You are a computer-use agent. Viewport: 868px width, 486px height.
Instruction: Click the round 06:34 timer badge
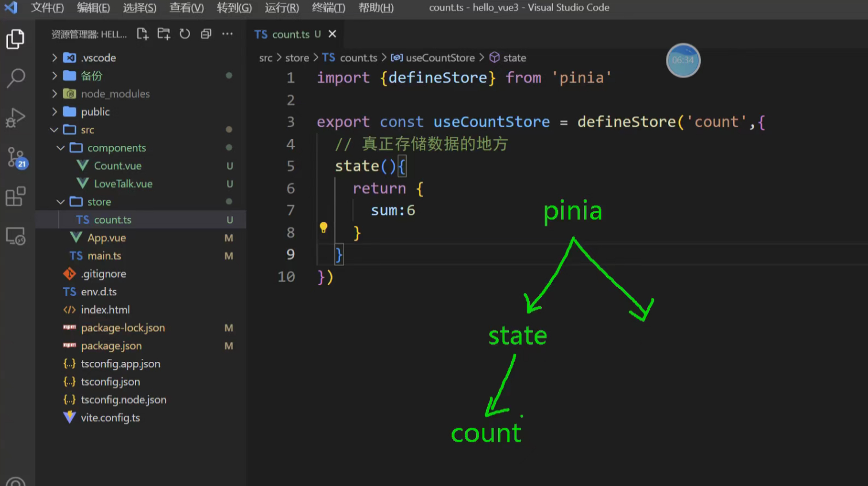683,60
